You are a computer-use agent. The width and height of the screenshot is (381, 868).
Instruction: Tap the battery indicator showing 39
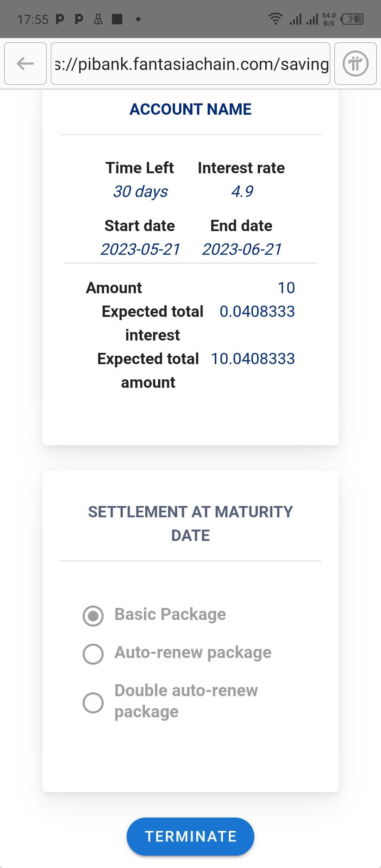point(352,19)
